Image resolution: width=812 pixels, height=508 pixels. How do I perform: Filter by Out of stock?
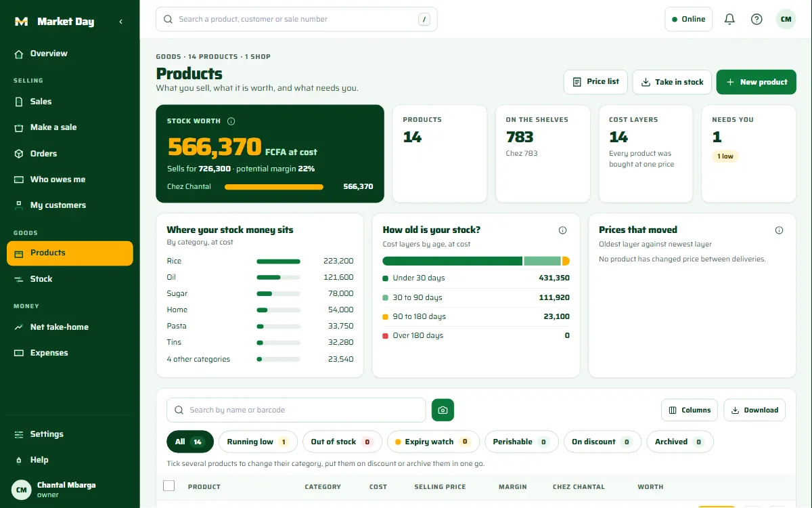click(x=342, y=442)
